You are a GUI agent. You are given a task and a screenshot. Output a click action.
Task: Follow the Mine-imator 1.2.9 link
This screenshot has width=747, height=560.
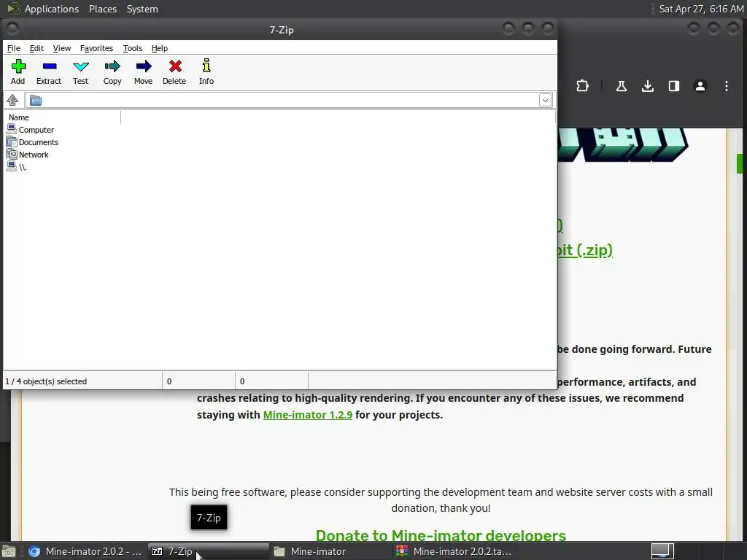click(x=308, y=415)
